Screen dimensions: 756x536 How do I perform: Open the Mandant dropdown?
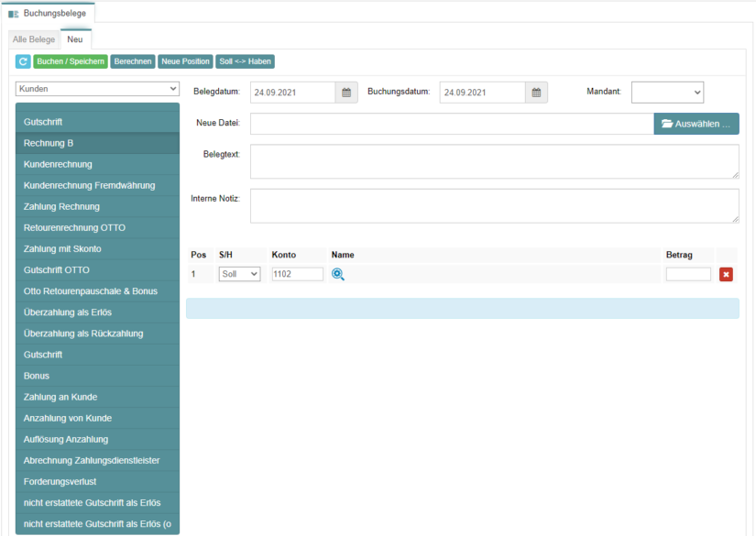click(667, 93)
